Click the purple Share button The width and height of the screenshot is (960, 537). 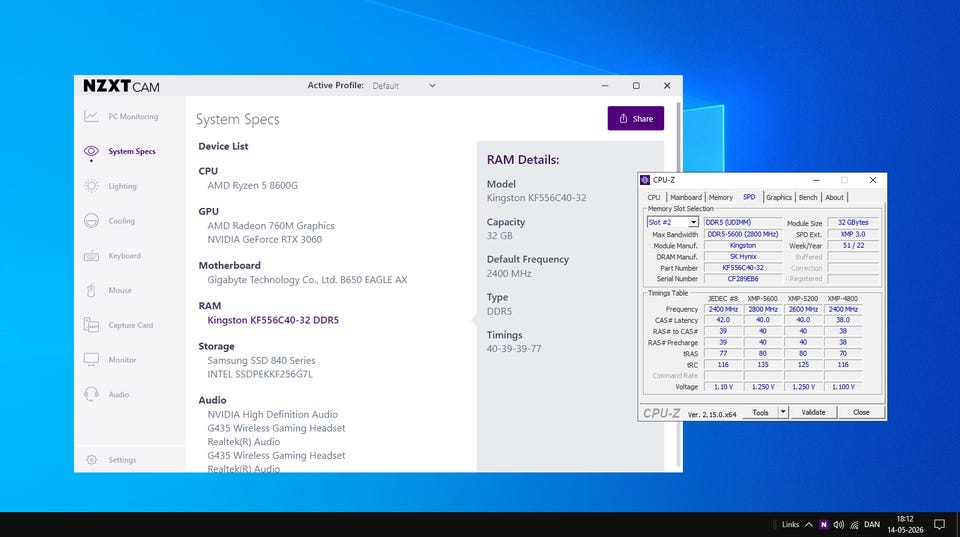(636, 118)
